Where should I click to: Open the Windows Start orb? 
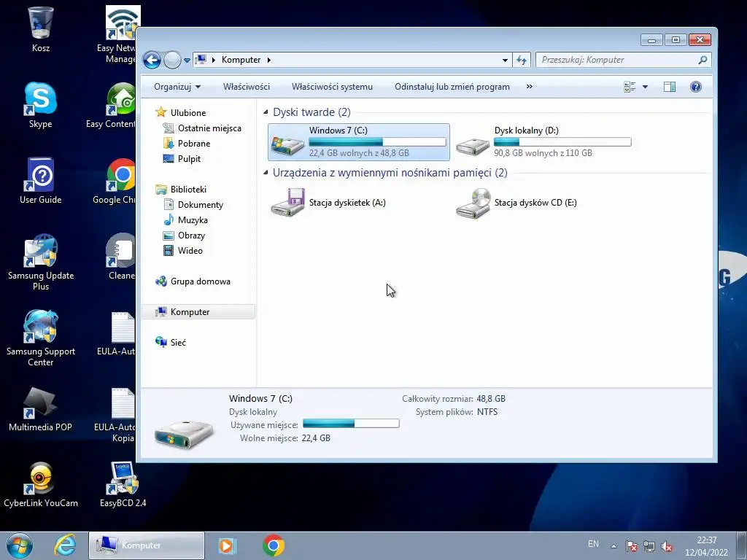[20, 545]
